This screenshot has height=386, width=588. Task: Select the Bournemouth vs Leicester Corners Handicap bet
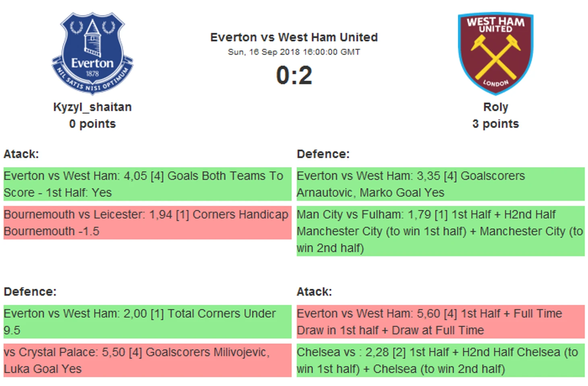[147, 223]
